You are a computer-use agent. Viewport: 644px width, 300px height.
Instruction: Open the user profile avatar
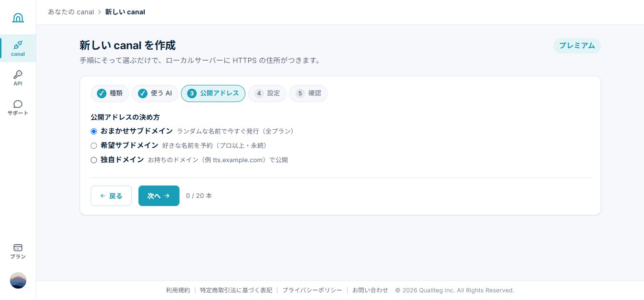(x=18, y=280)
